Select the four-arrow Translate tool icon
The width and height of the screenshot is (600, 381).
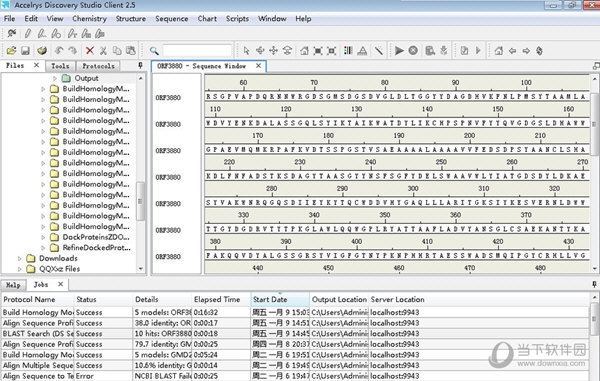(274, 50)
